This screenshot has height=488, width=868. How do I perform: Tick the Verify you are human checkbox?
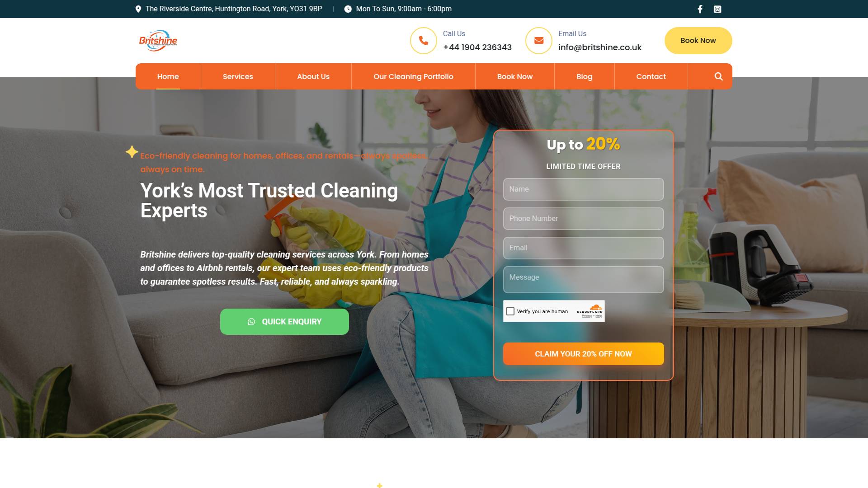510,311
